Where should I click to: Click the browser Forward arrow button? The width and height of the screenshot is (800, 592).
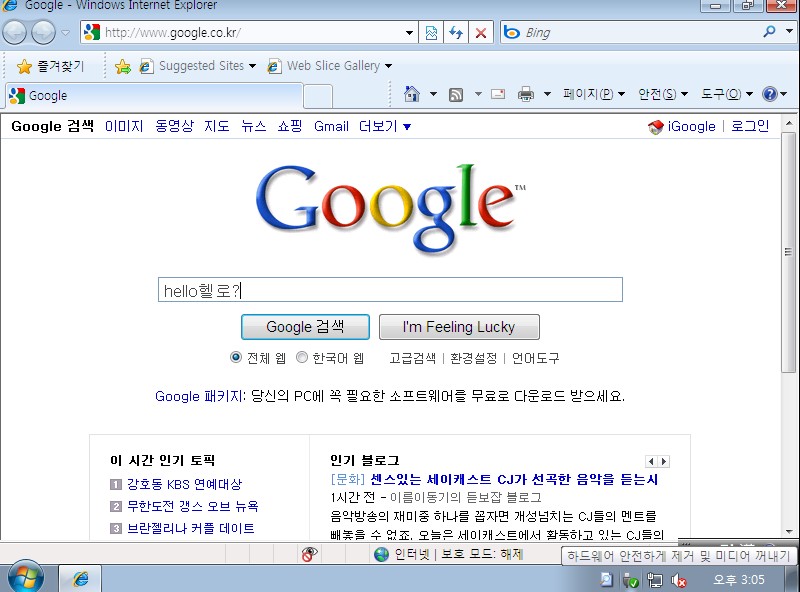(43, 33)
